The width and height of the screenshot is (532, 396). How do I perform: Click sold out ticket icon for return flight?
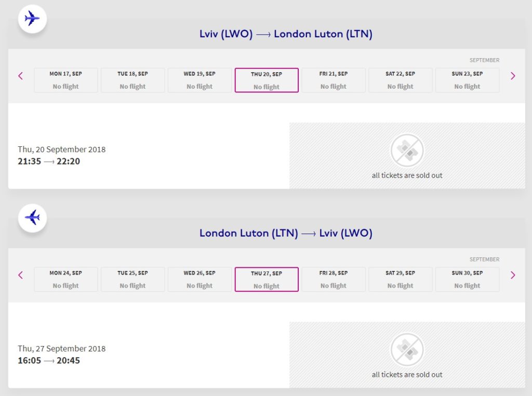(x=407, y=350)
